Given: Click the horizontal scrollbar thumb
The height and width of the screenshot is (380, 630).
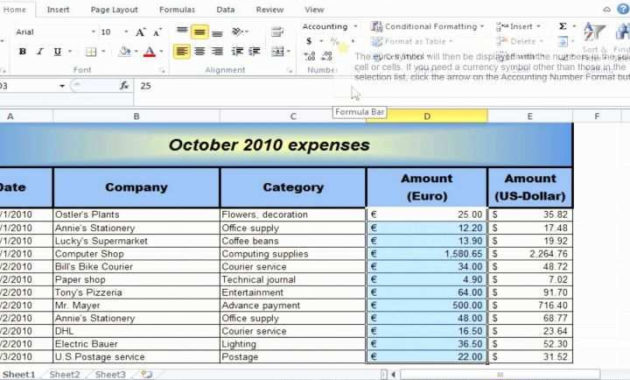Looking at the screenshot, I should click(500, 375).
